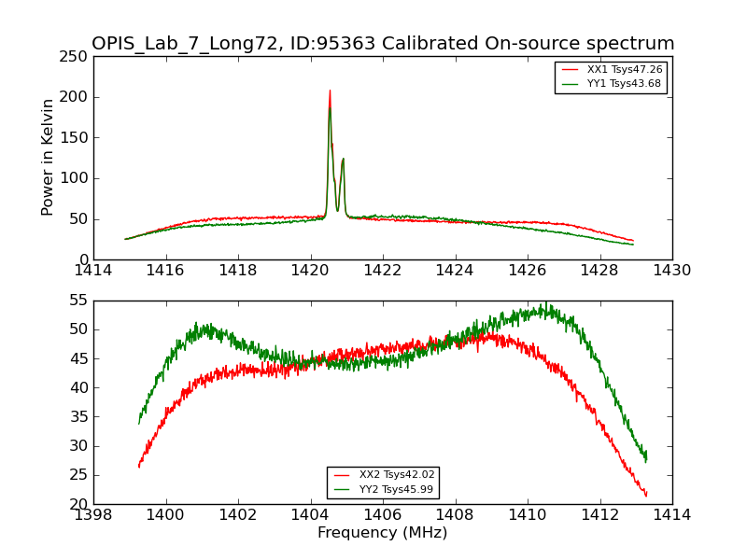The image size is (747, 560).
Task: Click the 1430 tick label on upper plot
Action: click(672, 270)
